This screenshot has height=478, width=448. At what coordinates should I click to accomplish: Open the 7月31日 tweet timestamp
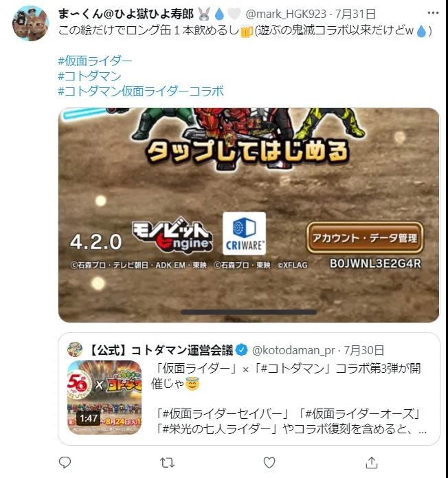(x=355, y=14)
